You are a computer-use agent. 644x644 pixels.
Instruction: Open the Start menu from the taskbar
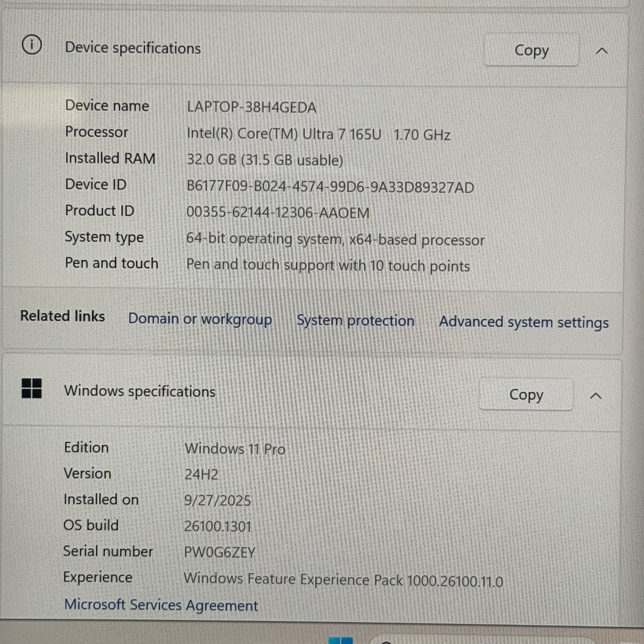340,640
